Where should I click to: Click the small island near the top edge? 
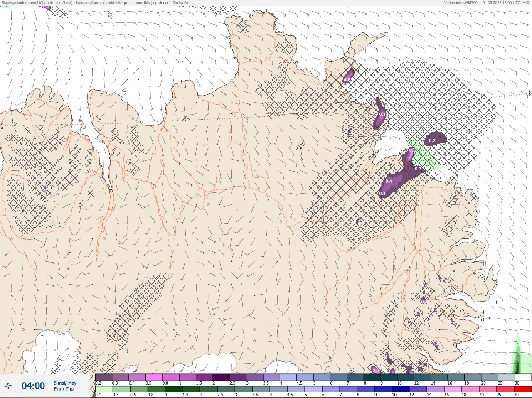click(110, 16)
